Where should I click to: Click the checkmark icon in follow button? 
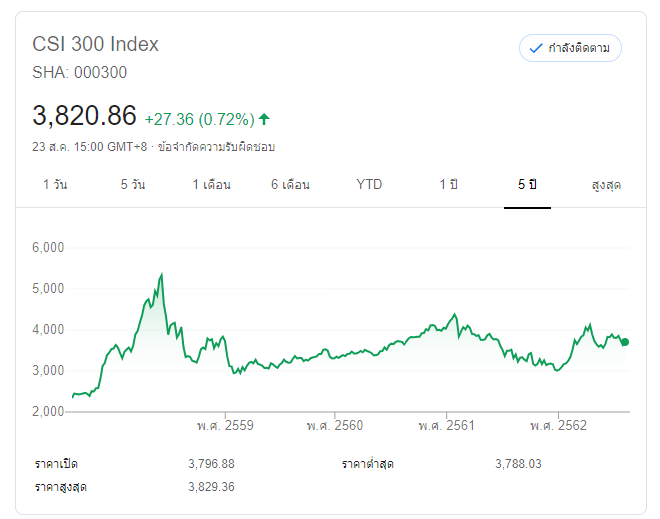[536, 48]
